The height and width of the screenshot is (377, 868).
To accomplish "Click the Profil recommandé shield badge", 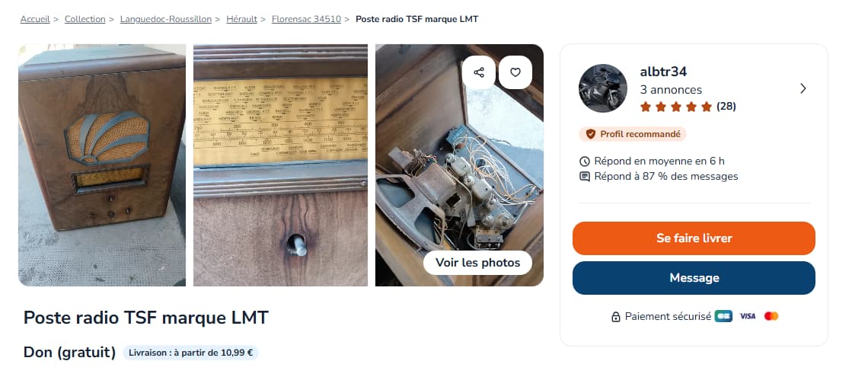I will tap(633, 134).
